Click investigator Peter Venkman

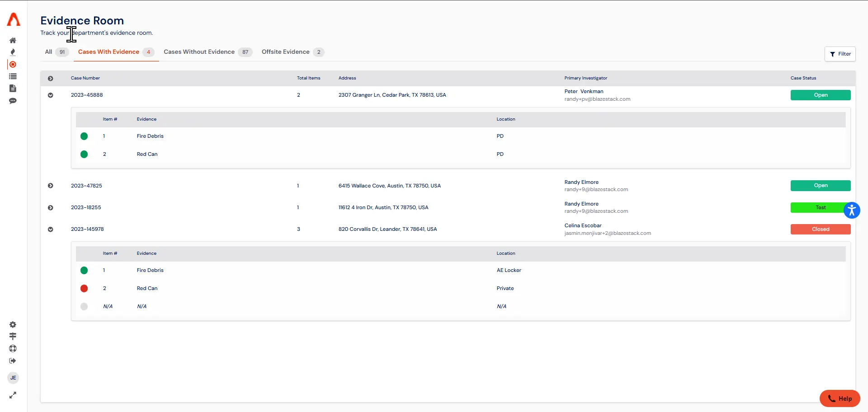click(x=584, y=91)
